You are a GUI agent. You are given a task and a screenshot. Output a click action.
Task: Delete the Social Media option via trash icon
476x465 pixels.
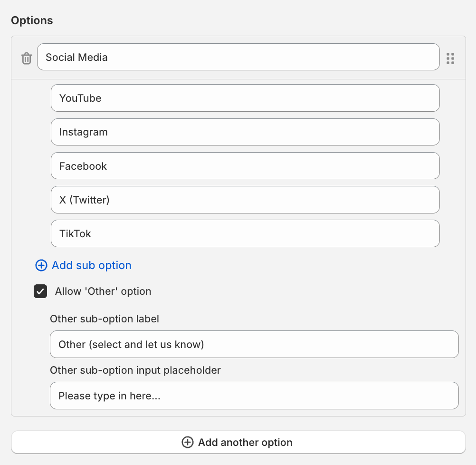coord(27,58)
